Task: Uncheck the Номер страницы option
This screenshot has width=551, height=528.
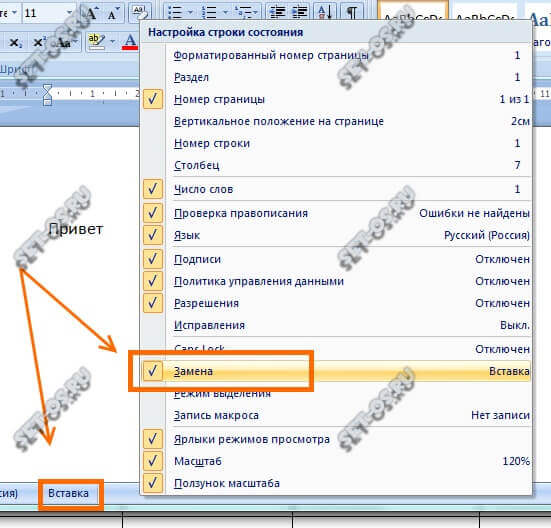Action: coord(337,99)
